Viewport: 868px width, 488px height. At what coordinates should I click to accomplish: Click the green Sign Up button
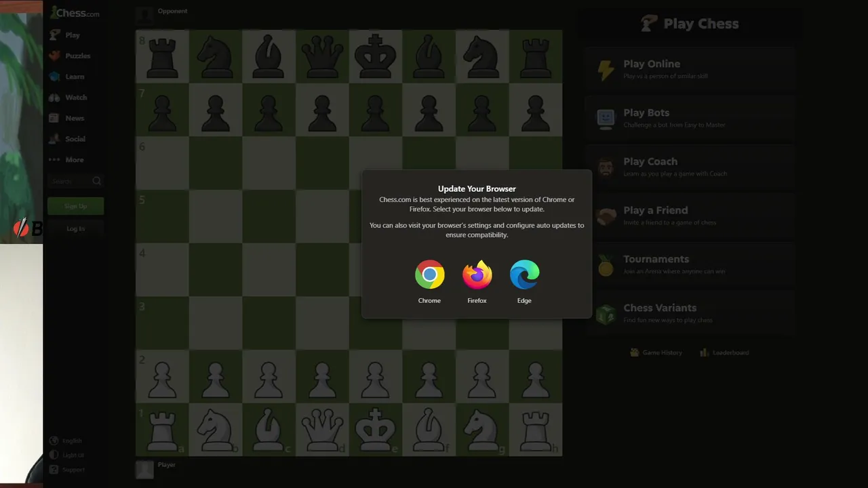point(75,206)
